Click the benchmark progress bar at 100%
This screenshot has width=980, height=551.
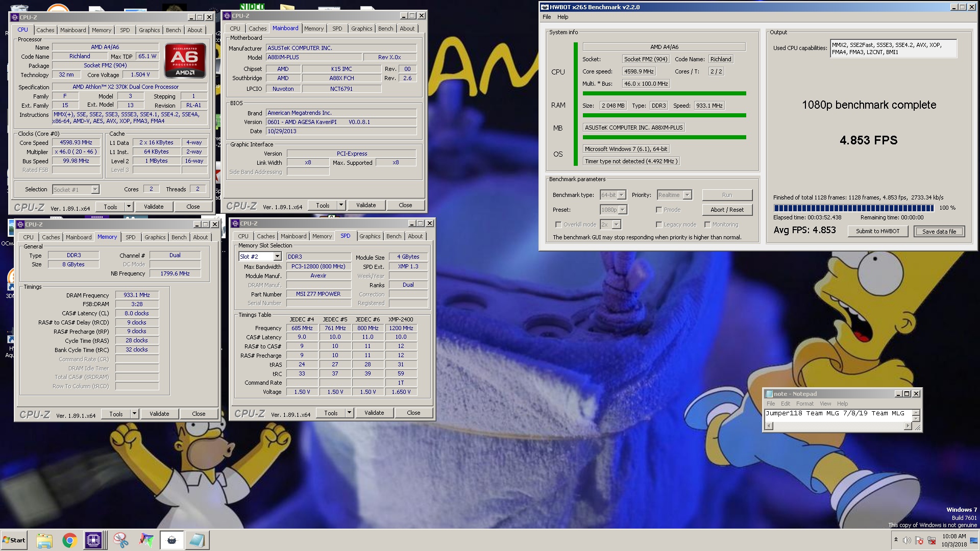tap(853, 208)
